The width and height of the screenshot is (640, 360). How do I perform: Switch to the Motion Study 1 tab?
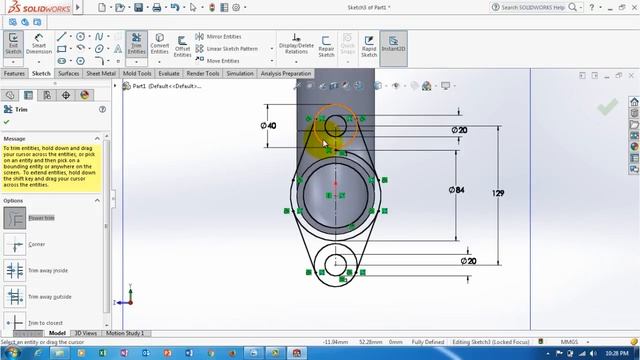[x=125, y=333]
